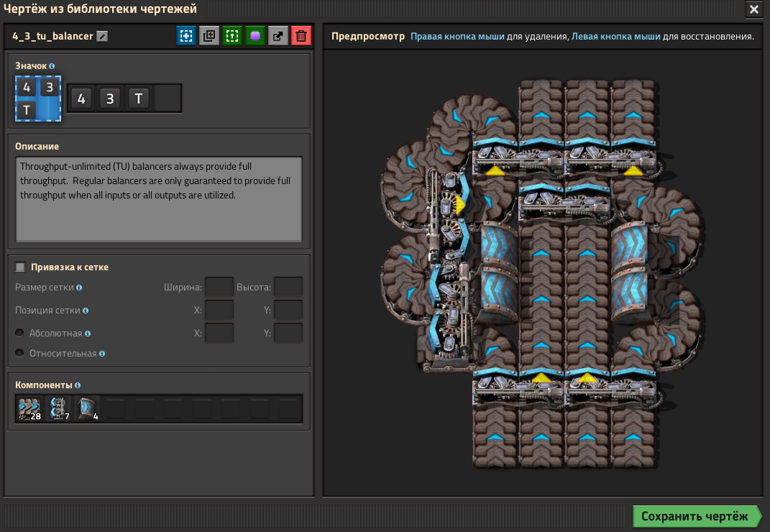This screenshot has height=532, width=770.
Task: Click the info icon next to Размер сетки
Action: 79,288
